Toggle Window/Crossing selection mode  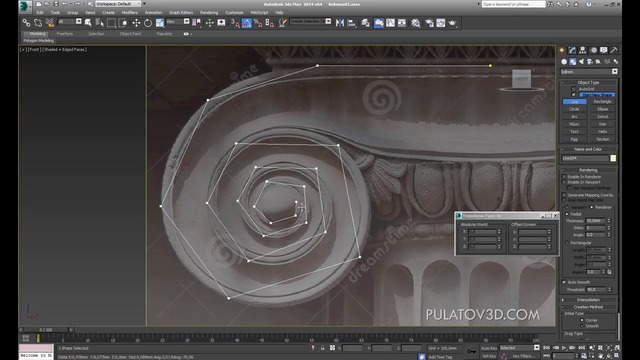tap(122, 23)
